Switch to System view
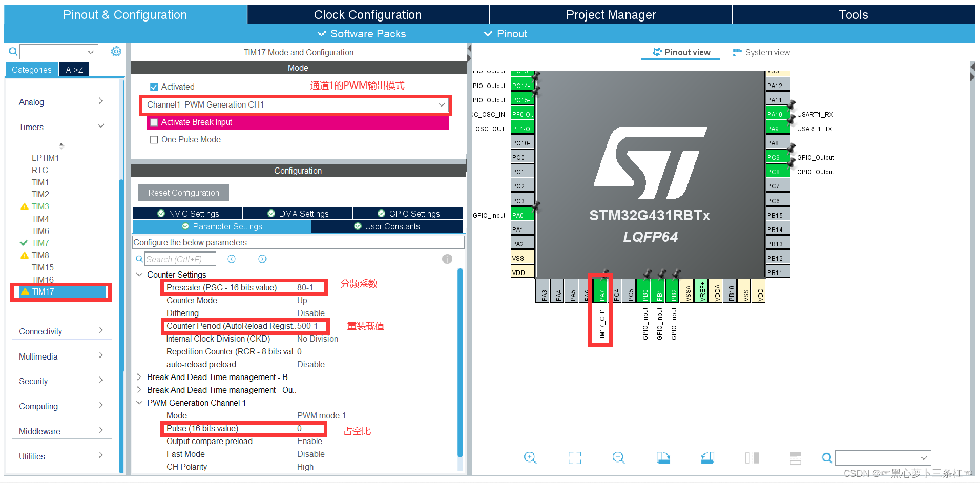980x483 pixels. tap(761, 52)
